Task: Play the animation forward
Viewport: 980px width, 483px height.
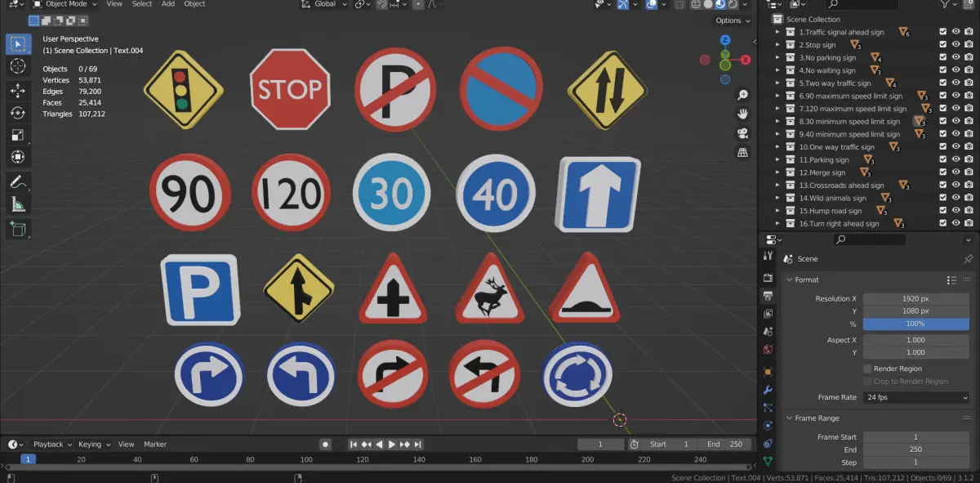Action: (x=392, y=445)
